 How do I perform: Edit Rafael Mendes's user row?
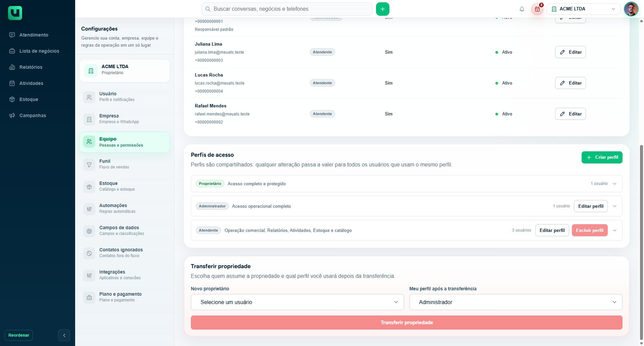[570, 114]
